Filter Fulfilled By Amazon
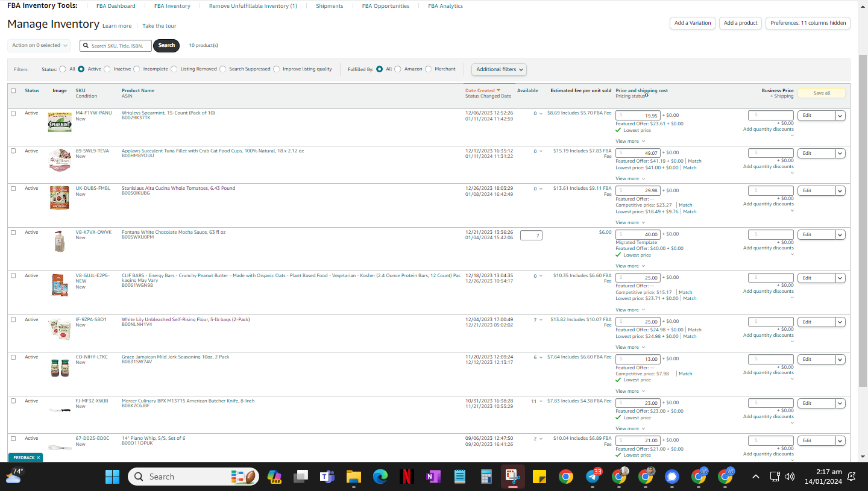This screenshot has width=868, height=491. (x=398, y=69)
